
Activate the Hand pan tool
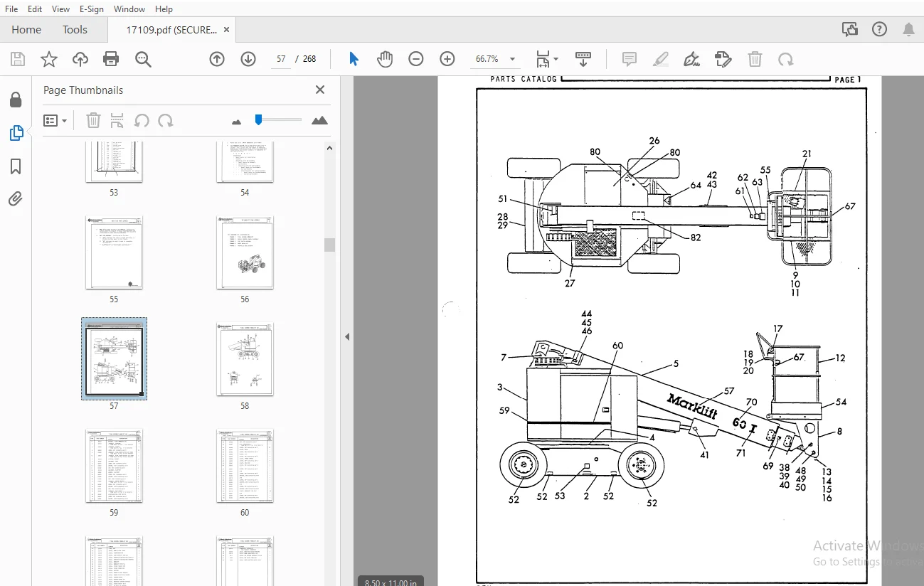pos(385,59)
